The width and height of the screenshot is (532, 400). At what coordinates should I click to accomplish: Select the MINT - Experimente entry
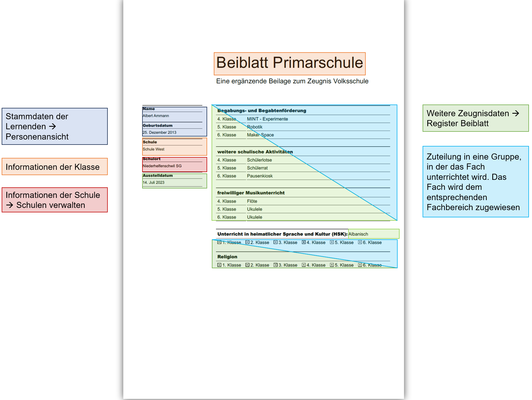(x=267, y=119)
